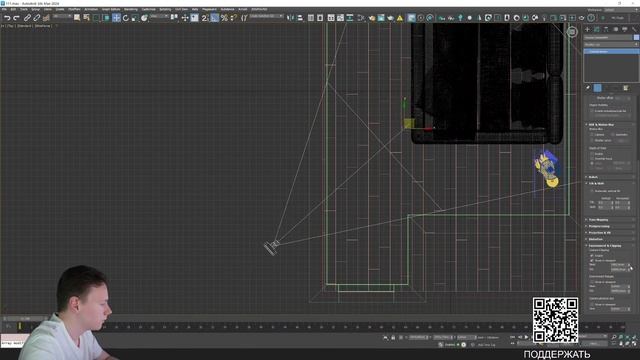Activate the Select and Place tool
The width and height of the screenshot is (640, 360).
(144, 18)
